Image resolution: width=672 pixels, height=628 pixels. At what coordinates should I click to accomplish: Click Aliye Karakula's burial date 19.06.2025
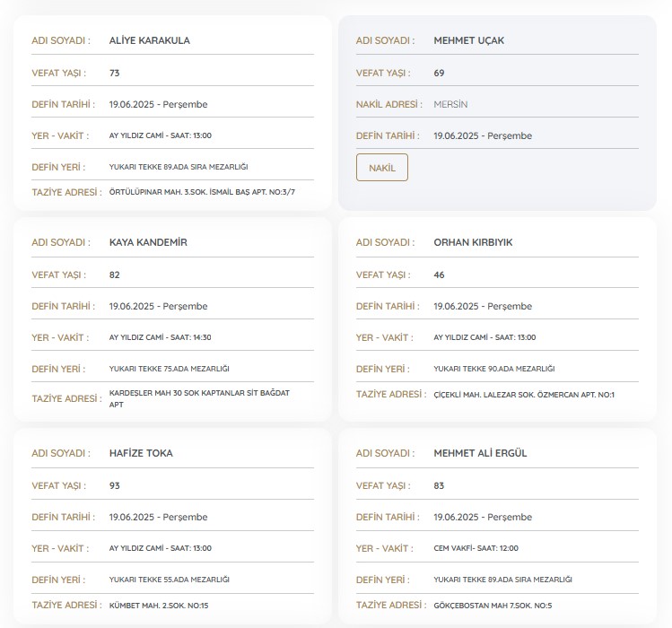(x=158, y=105)
